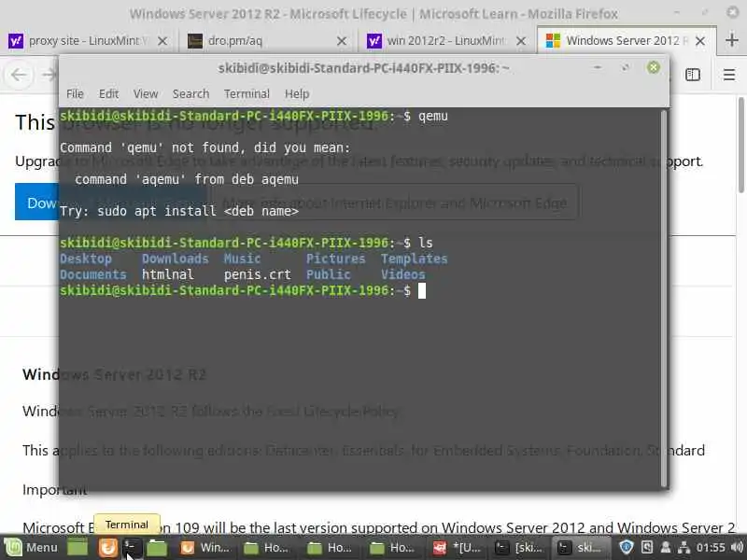The width and height of the screenshot is (747, 560).
Task: Click the Firefox page vertical scrollbar
Action: (740, 146)
